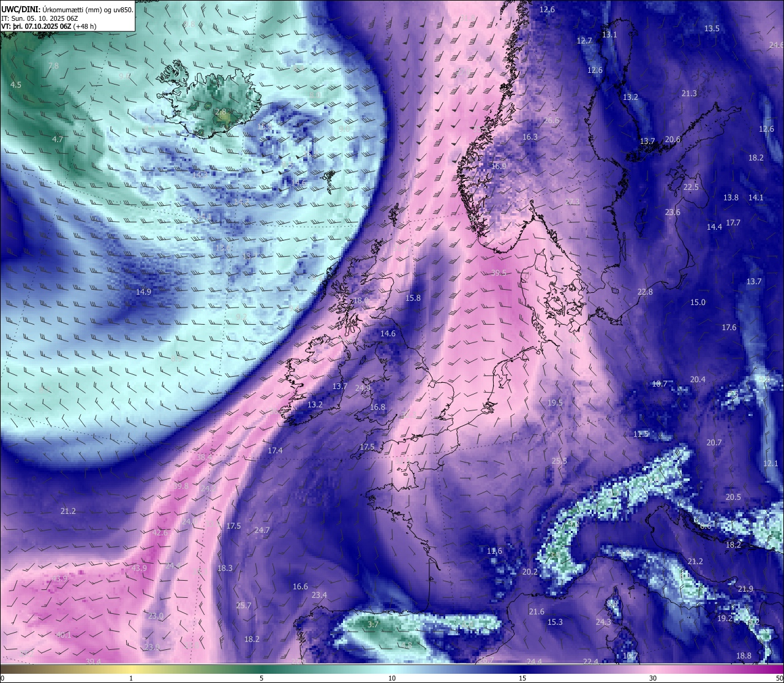Viewport: 784px width, 683px height.
Task: Click the IT: Sun. 05. 10. 2025 06Z line
Action: coord(39,18)
